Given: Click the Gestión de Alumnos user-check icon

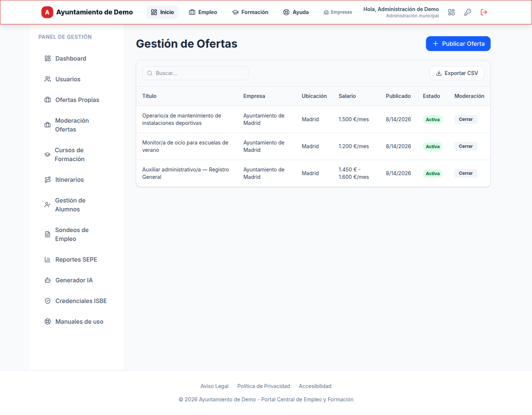Looking at the screenshot, I should [47, 205].
